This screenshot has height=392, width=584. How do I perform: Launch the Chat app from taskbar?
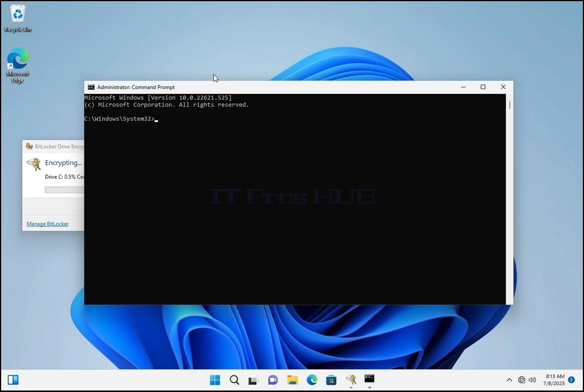pyautogui.click(x=273, y=380)
